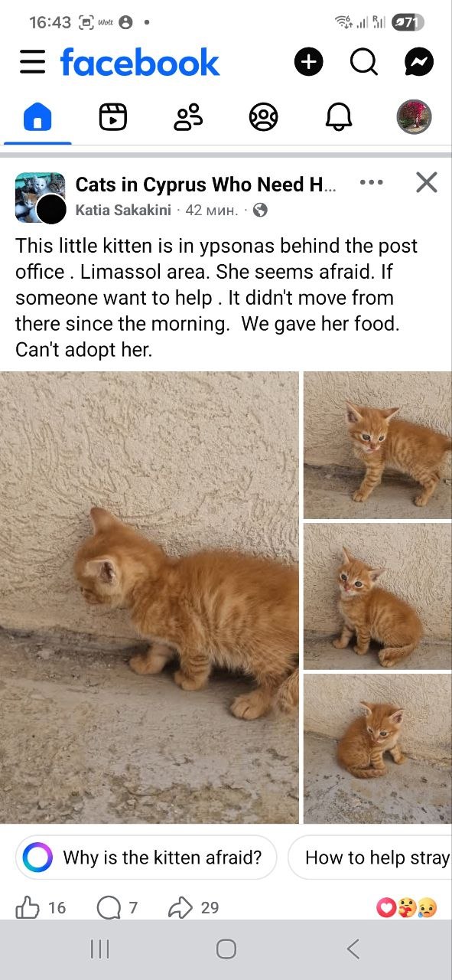Tap "Why is the kitten afraid?" suggestion
Viewport: 452px width, 980px height.
point(146,857)
